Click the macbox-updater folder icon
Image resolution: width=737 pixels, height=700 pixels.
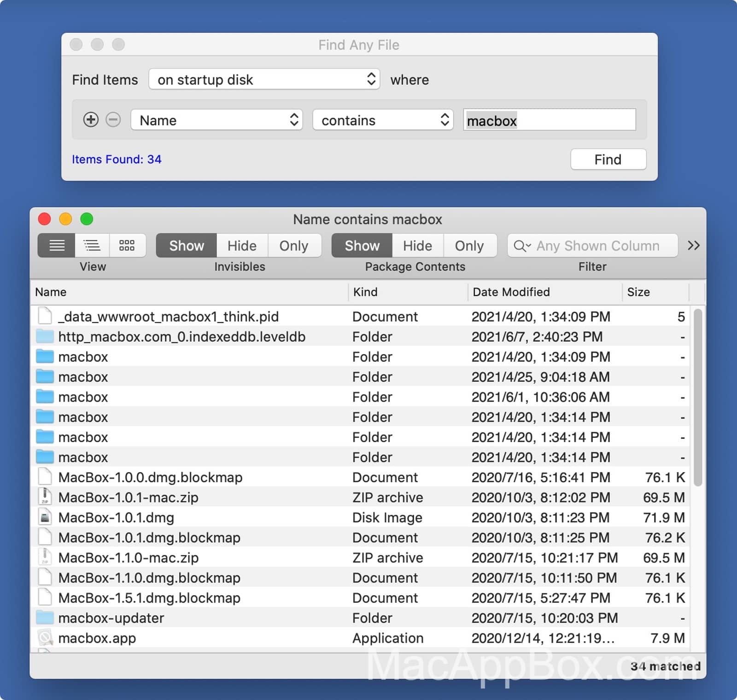click(45, 618)
